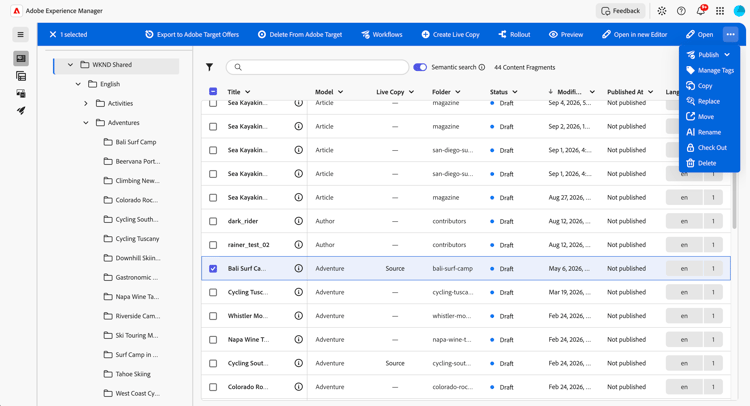Choose Manage Tags from the menu
This screenshot has height=406, width=750.
pyautogui.click(x=710, y=70)
